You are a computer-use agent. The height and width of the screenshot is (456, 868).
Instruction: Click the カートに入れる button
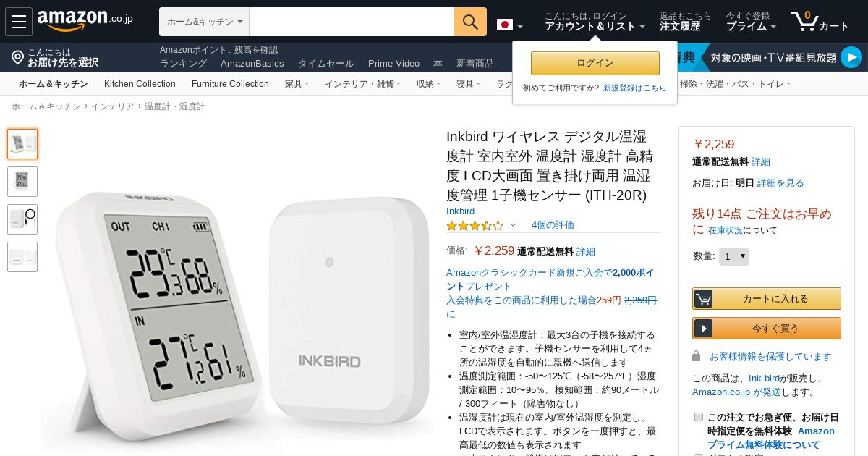(x=767, y=298)
